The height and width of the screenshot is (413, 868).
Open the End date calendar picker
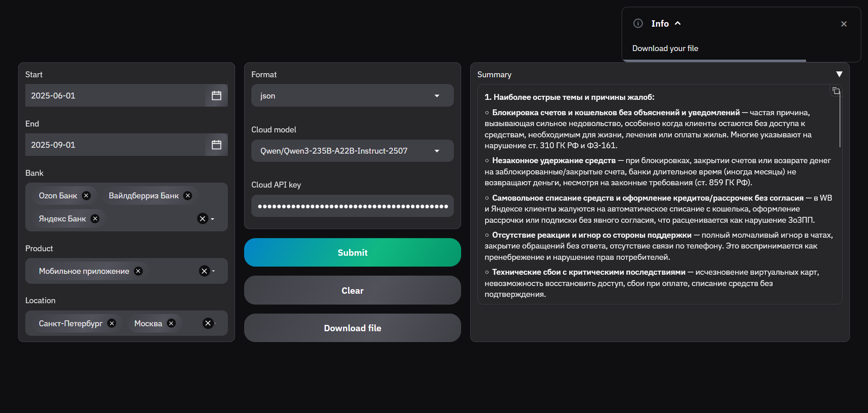pyautogui.click(x=216, y=145)
